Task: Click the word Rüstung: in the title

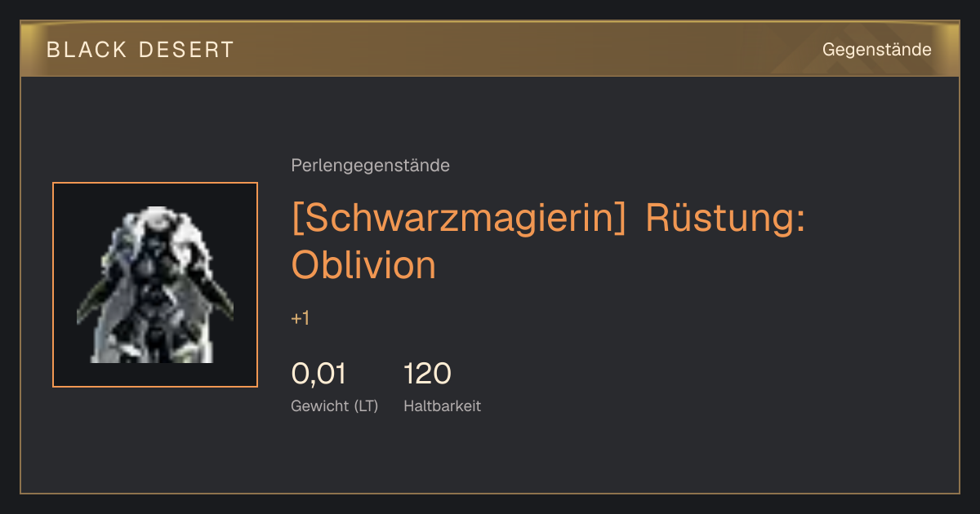Action: 725,218
